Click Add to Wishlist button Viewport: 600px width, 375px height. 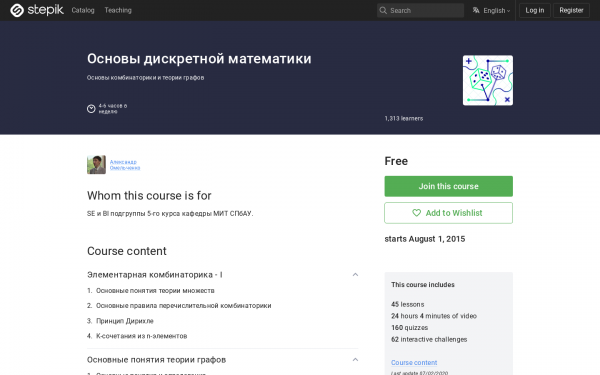tap(448, 213)
